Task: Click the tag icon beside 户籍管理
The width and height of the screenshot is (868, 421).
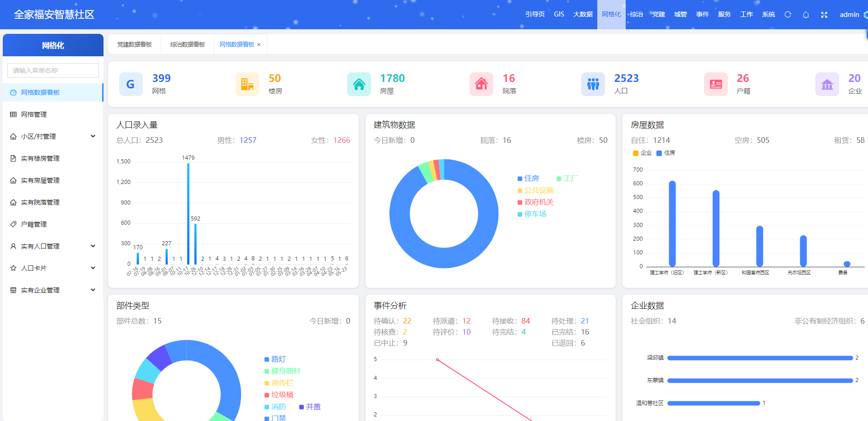Action: (13, 224)
